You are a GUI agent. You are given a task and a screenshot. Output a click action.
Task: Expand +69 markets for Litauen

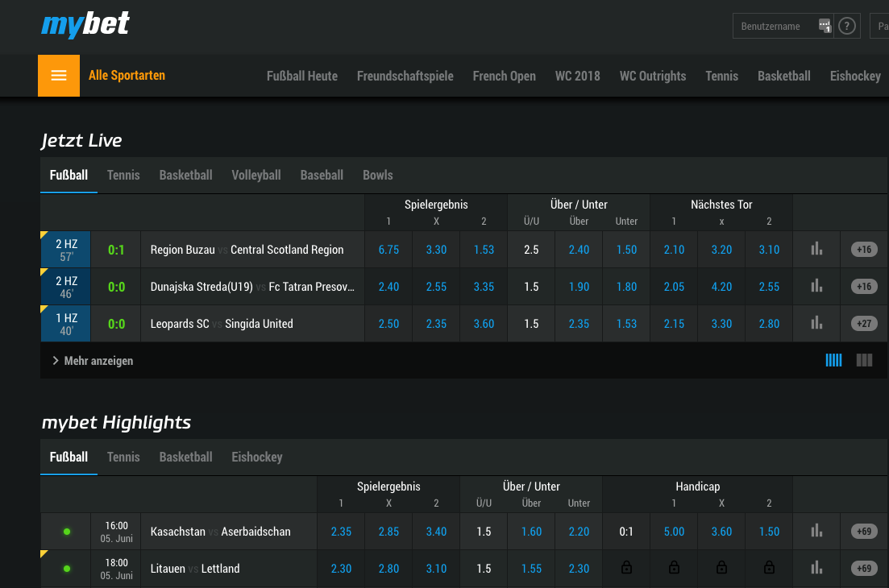864,568
